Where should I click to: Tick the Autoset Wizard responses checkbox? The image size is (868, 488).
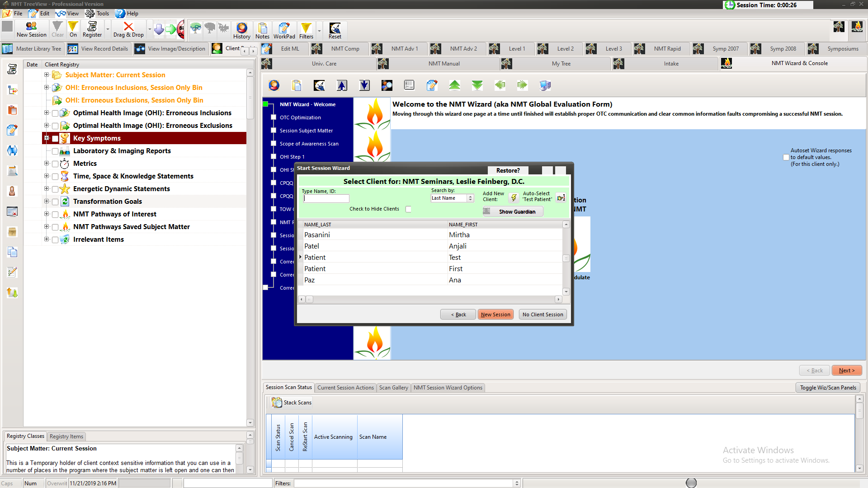pyautogui.click(x=786, y=157)
